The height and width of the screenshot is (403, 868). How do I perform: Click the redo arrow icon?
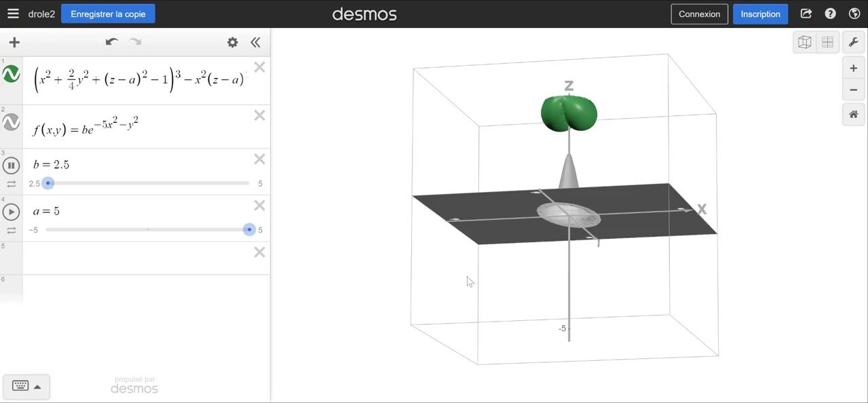coord(136,42)
